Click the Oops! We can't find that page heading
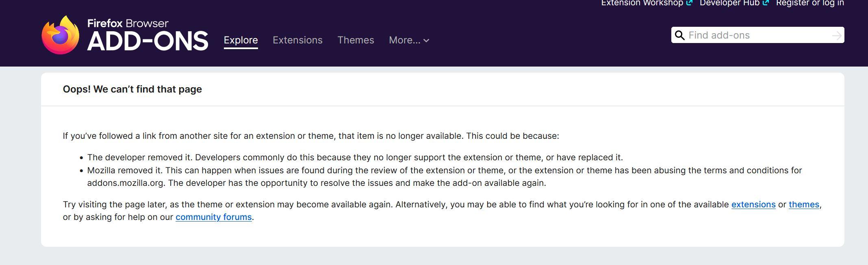This screenshot has width=868, height=265. coord(132,89)
